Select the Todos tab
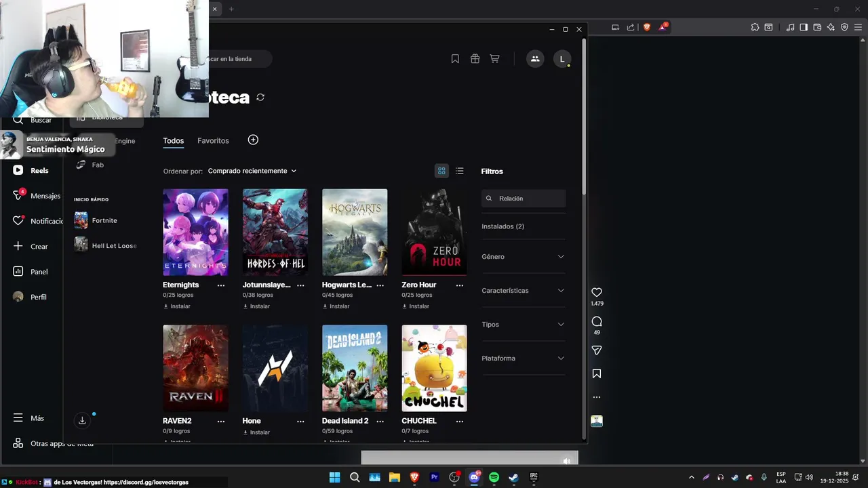The width and height of the screenshot is (868, 488). tap(174, 141)
